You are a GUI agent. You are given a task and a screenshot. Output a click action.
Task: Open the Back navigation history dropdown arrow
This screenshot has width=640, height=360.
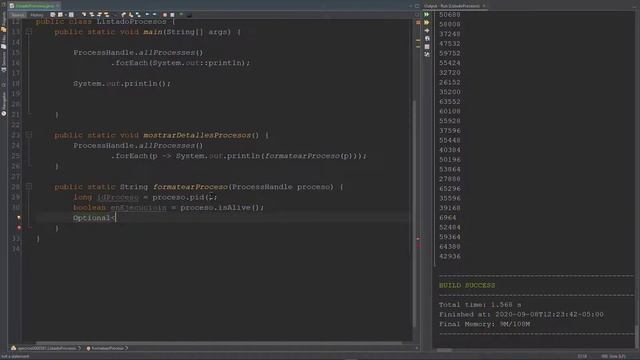point(65,15)
